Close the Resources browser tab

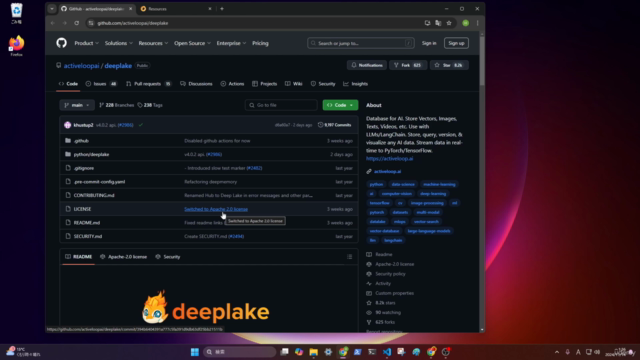click(210, 9)
